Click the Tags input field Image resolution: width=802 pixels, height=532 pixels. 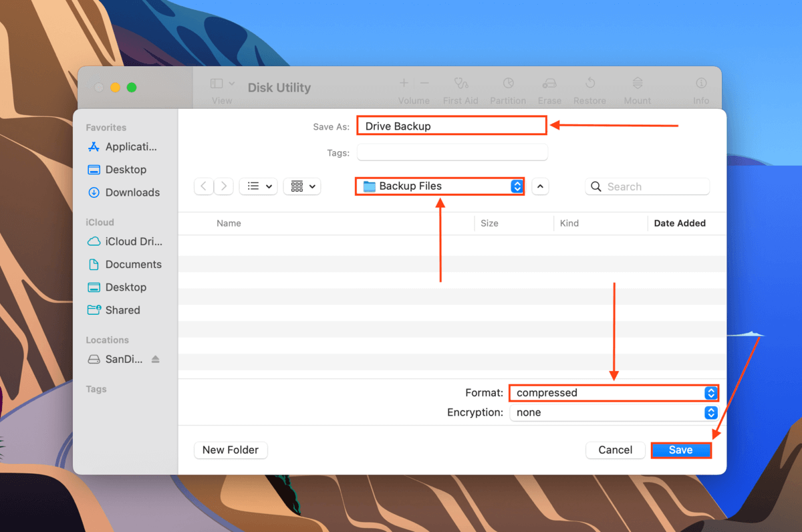452,152
